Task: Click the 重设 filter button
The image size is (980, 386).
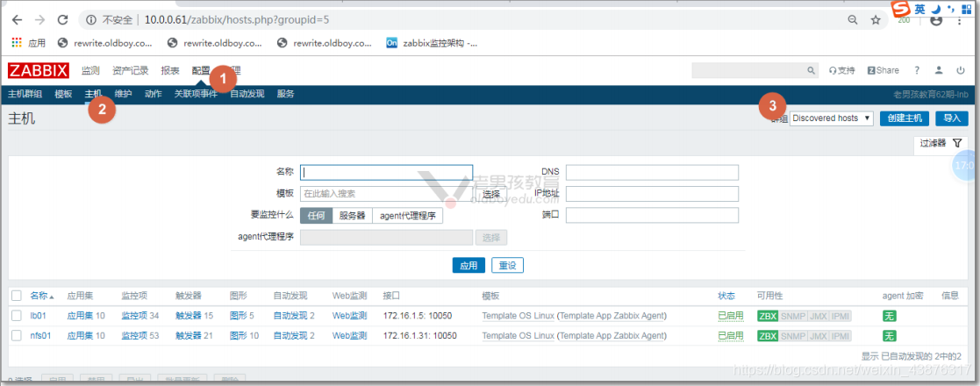Action: pos(507,266)
